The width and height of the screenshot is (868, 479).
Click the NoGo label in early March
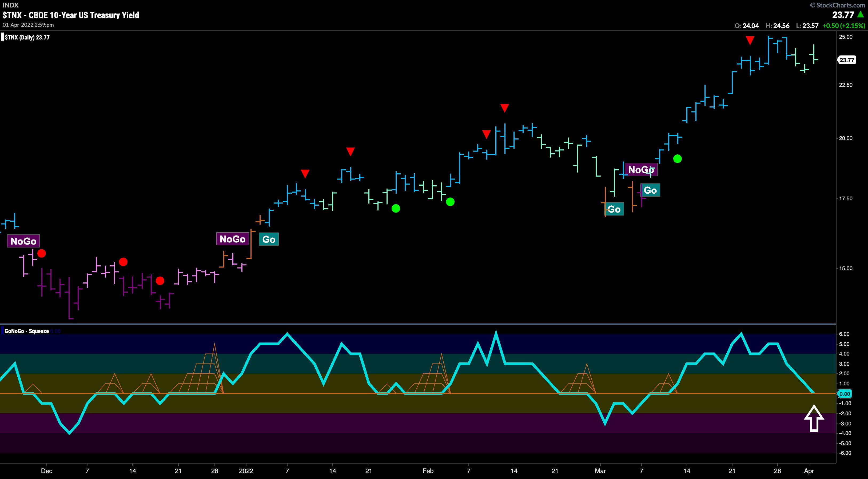(641, 169)
